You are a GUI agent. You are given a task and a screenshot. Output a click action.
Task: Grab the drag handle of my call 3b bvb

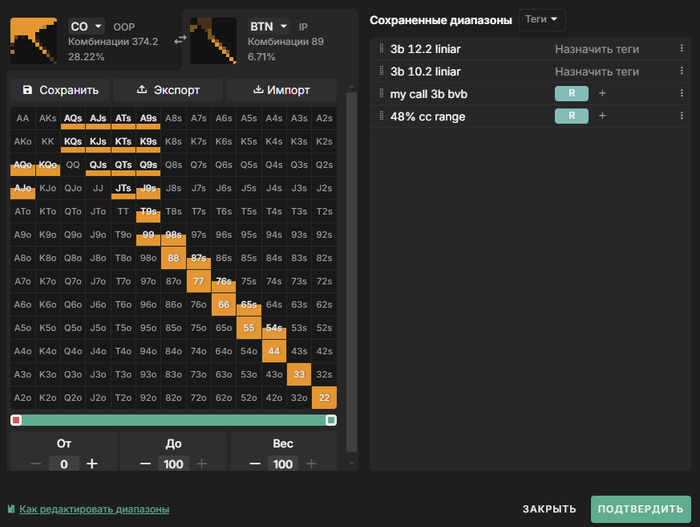tap(381, 93)
